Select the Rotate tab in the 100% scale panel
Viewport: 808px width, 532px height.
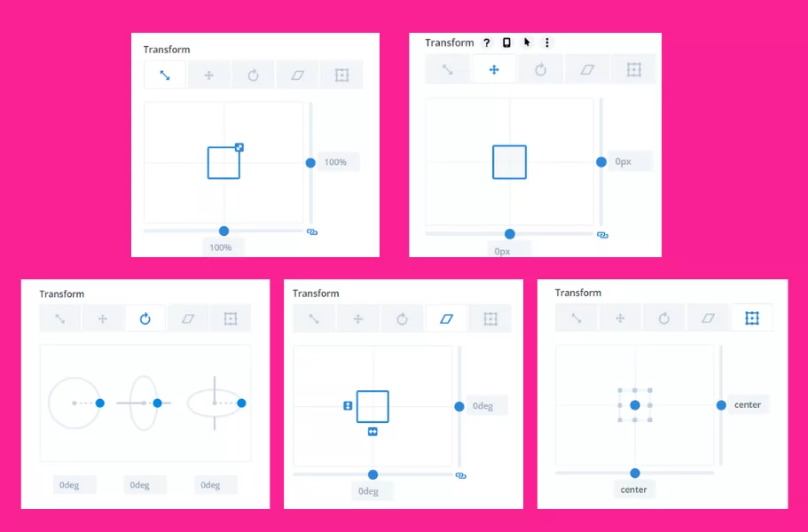point(253,75)
